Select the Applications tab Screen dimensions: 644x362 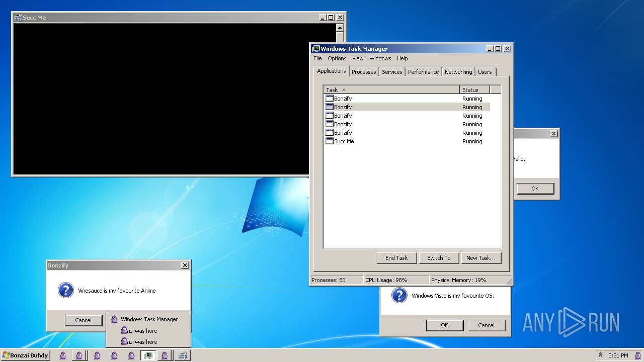332,71
